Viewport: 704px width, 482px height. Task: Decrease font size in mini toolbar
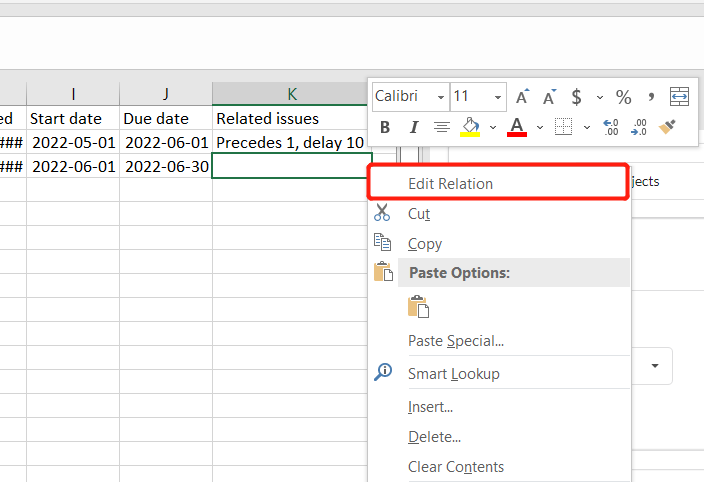549,96
